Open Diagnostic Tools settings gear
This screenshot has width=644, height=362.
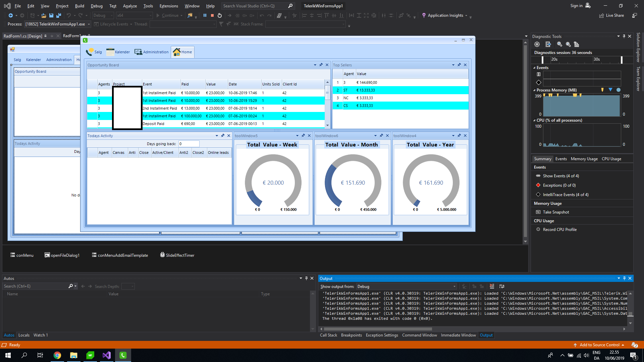pos(537,44)
